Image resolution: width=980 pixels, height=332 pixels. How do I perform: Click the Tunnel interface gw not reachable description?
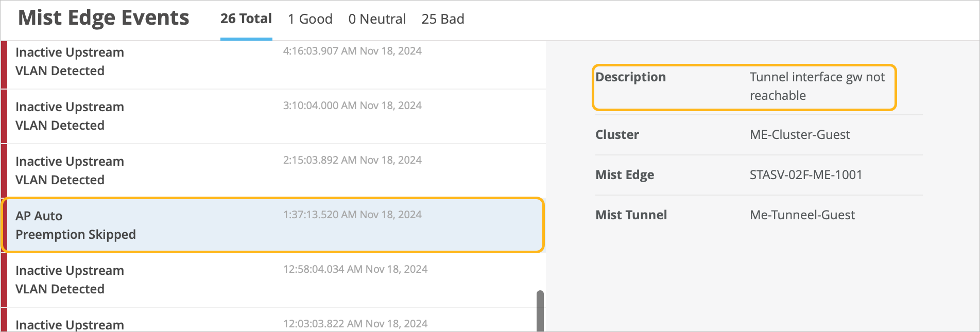(x=817, y=86)
